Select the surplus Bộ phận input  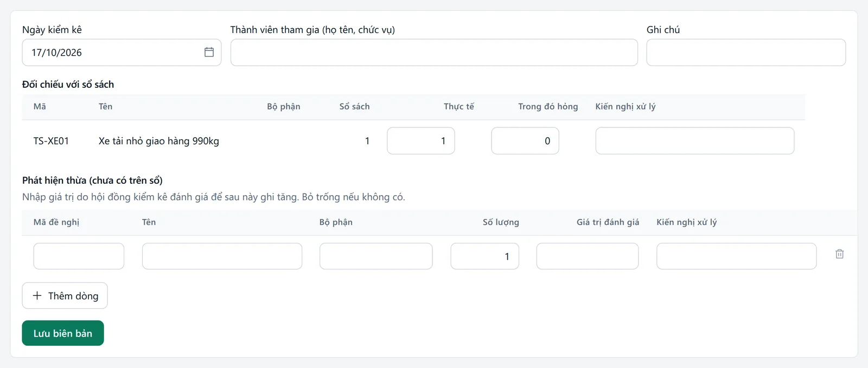coord(376,256)
